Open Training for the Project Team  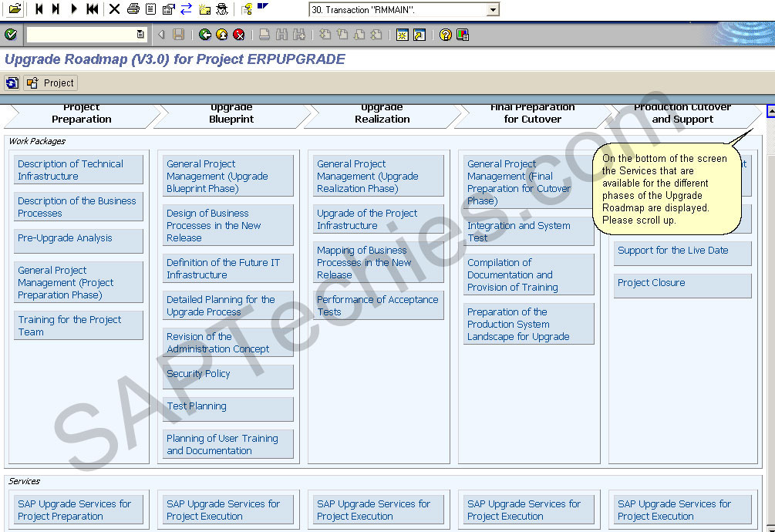coord(79,325)
